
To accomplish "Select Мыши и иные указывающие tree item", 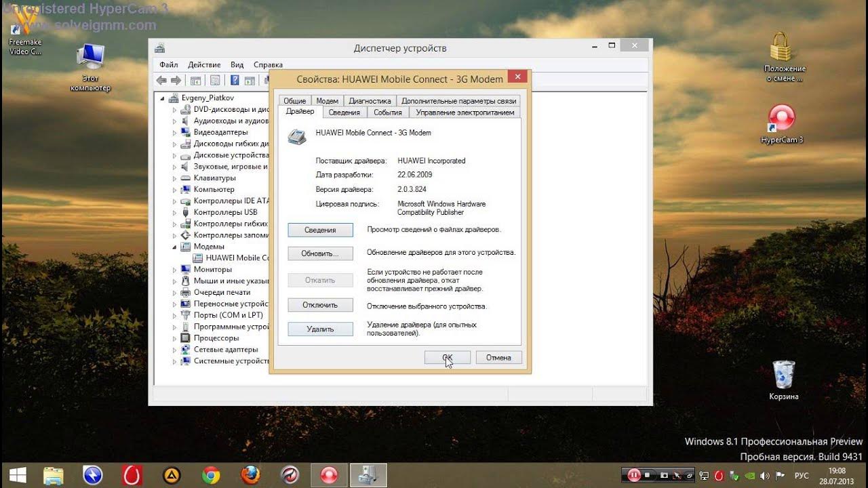I will [231, 281].
